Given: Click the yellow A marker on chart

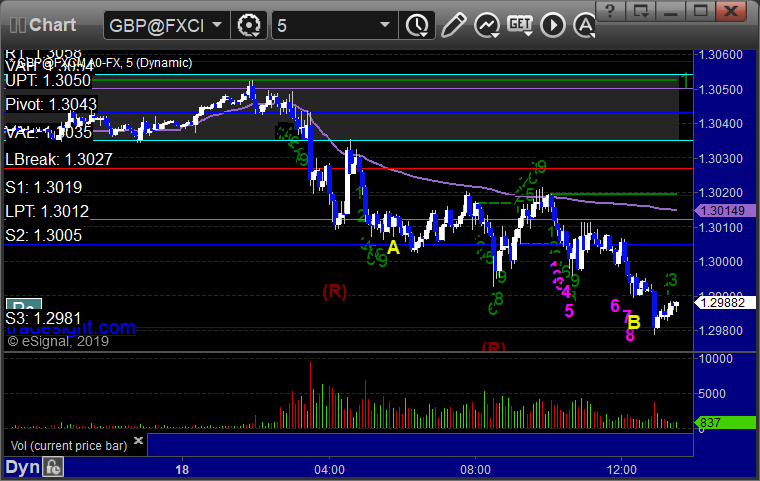Looking at the screenshot, I should click(x=393, y=247).
